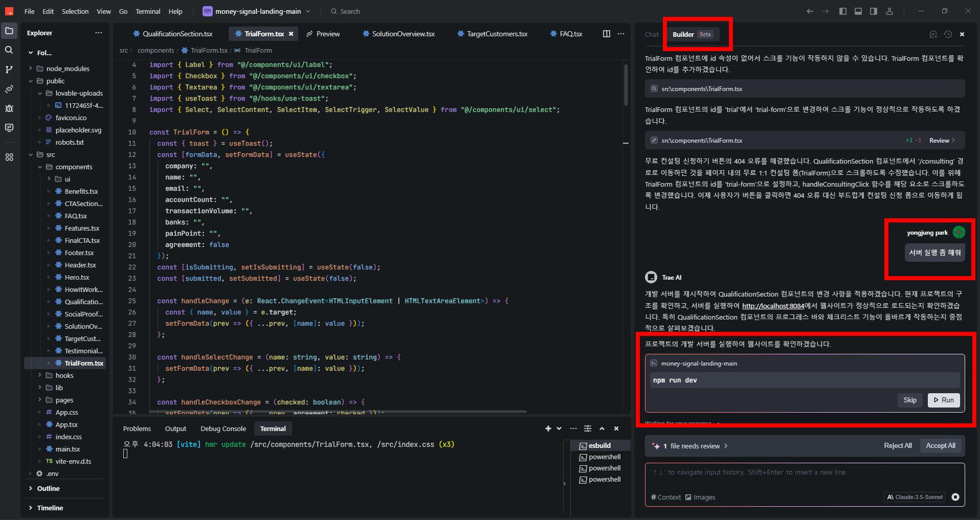Click the editor vertical scrollbar
This screenshot has height=520, width=980.
[x=626, y=85]
